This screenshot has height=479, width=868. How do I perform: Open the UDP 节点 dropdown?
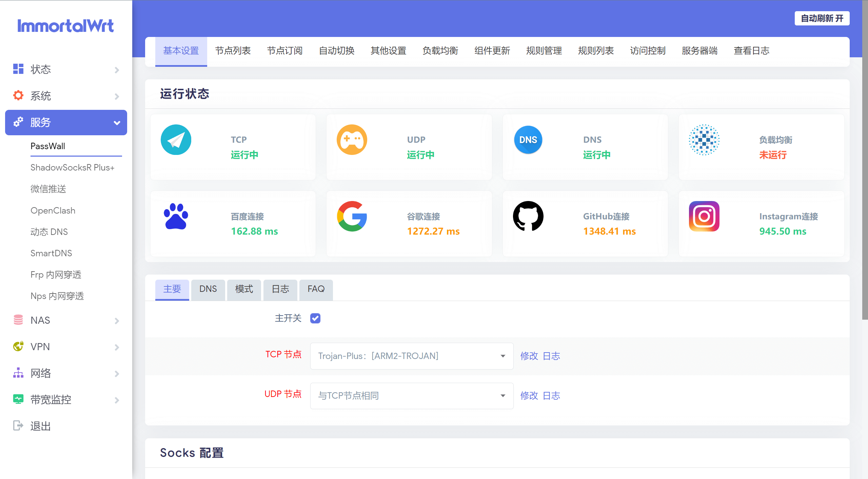pyautogui.click(x=412, y=396)
